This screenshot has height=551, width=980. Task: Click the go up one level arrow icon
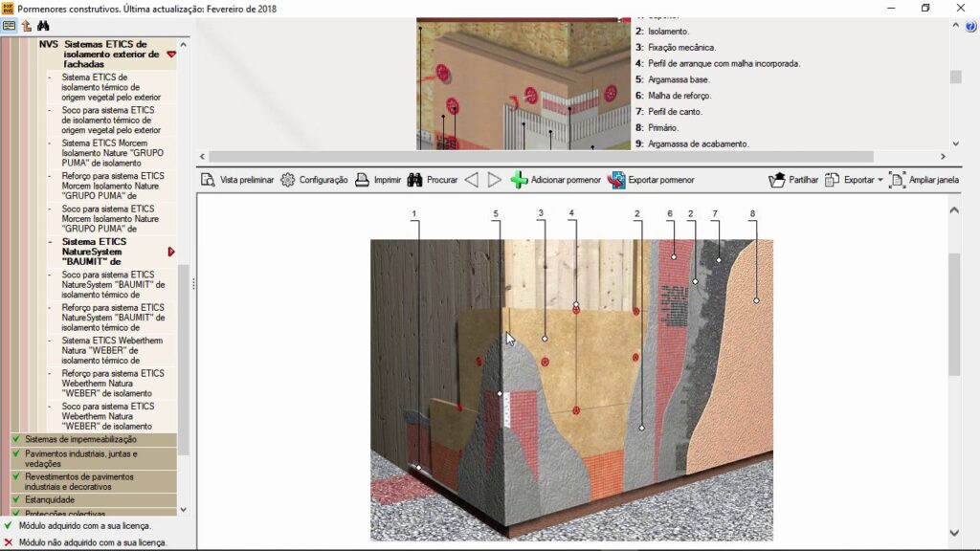[x=26, y=26]
